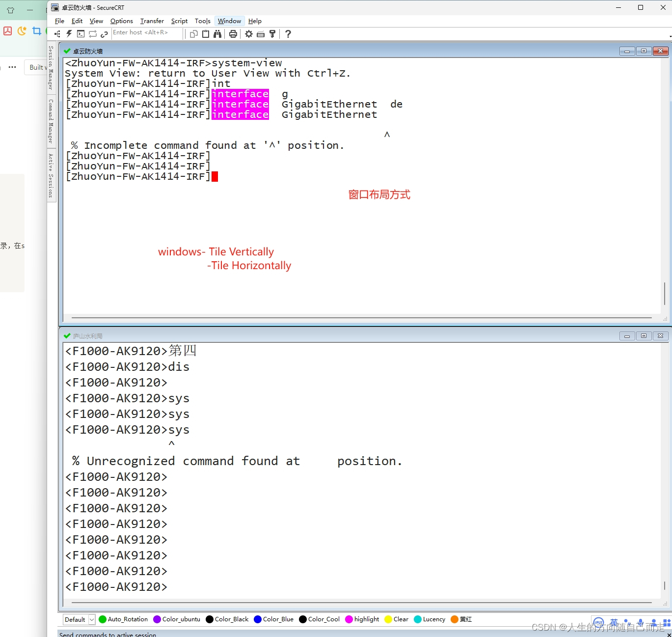Viewport: 672px width, 637px height.
Task: Click the Copy toolbar icon
Action: 194,34
